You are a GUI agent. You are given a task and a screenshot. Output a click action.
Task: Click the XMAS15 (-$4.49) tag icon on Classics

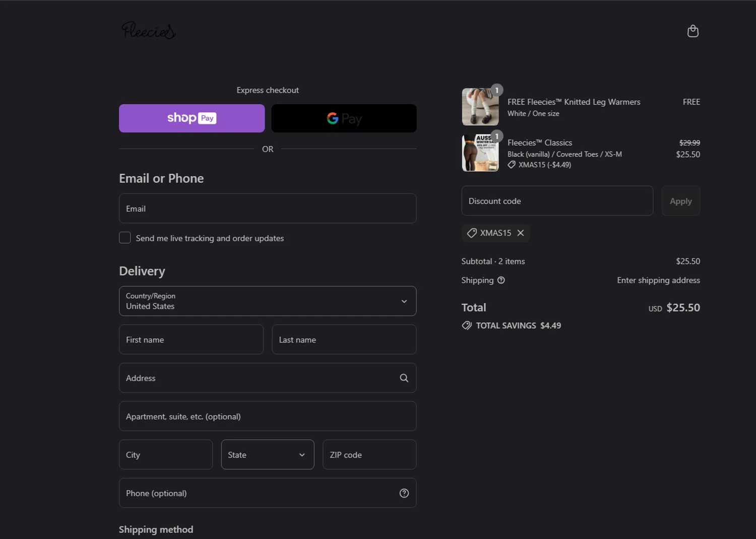coord(512,165)
